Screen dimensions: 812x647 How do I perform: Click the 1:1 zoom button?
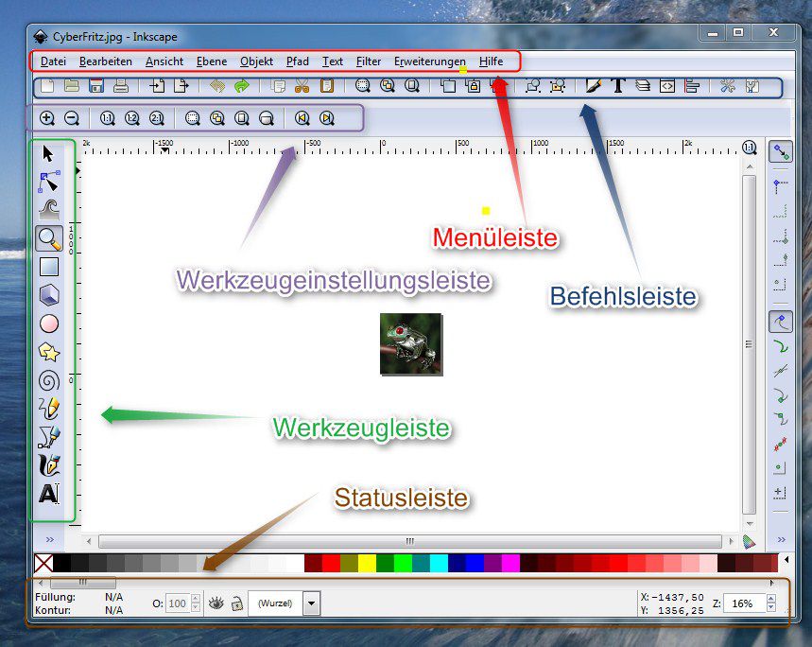pos(107,117)
